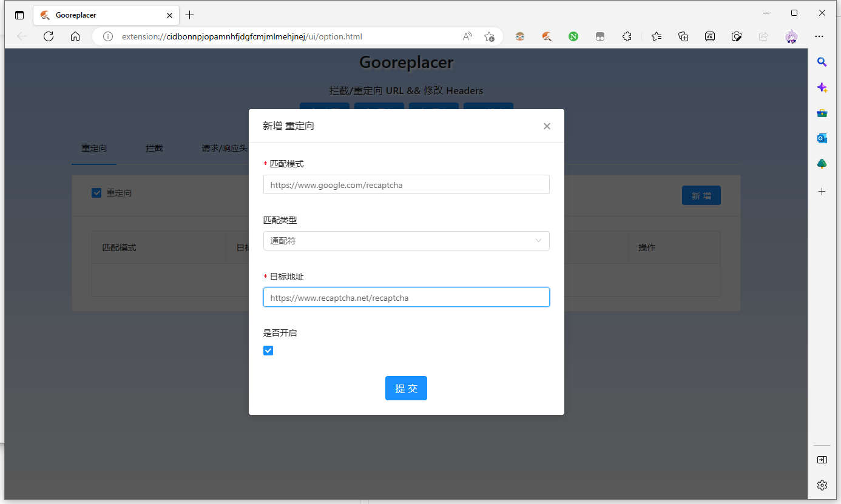
Task: Click the Gooreplacer extension toolbar icon
Action: (547, 36)
